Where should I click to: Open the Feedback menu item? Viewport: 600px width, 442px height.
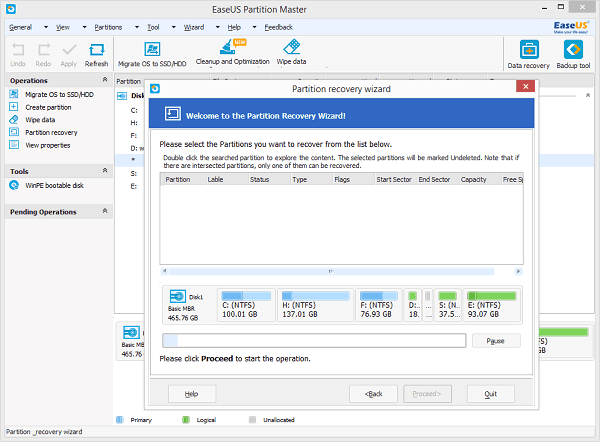click(279, 27)
